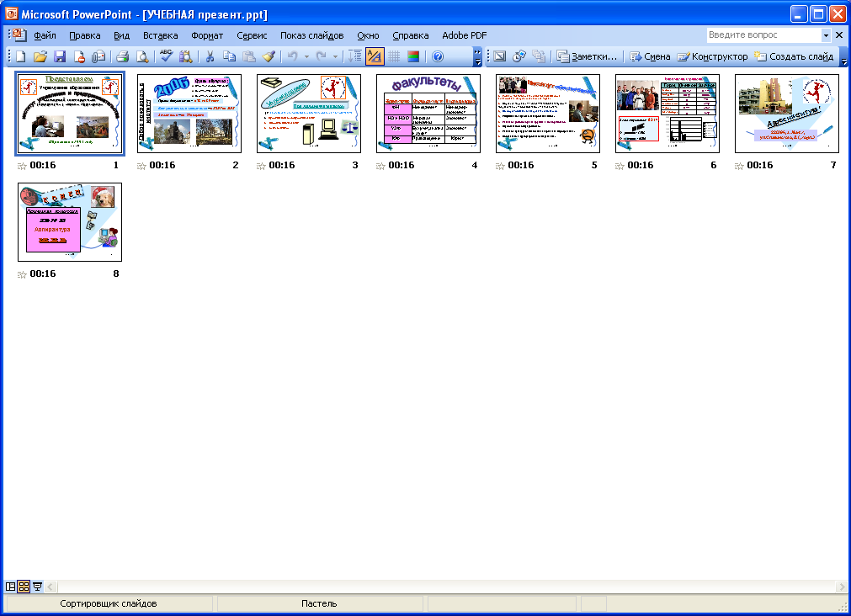Open the Формат menu

(x=207, y=35)
